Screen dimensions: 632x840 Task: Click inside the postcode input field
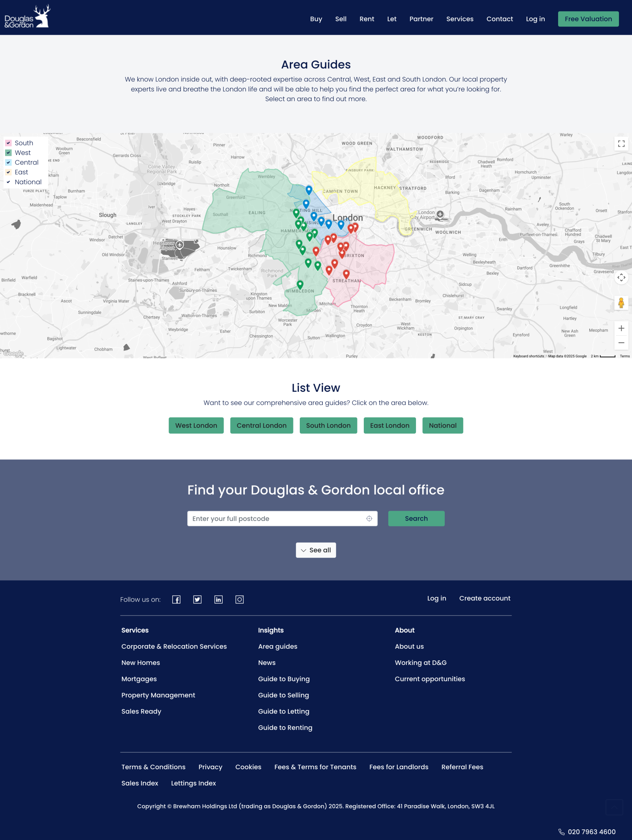(276, 519)
